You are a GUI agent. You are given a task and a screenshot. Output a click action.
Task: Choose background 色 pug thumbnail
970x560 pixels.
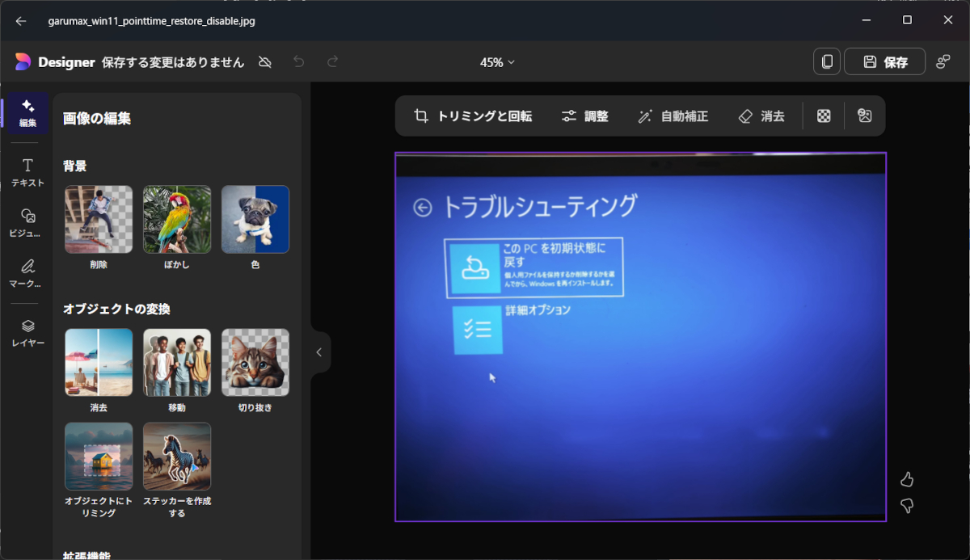click(x=255, y=220)
